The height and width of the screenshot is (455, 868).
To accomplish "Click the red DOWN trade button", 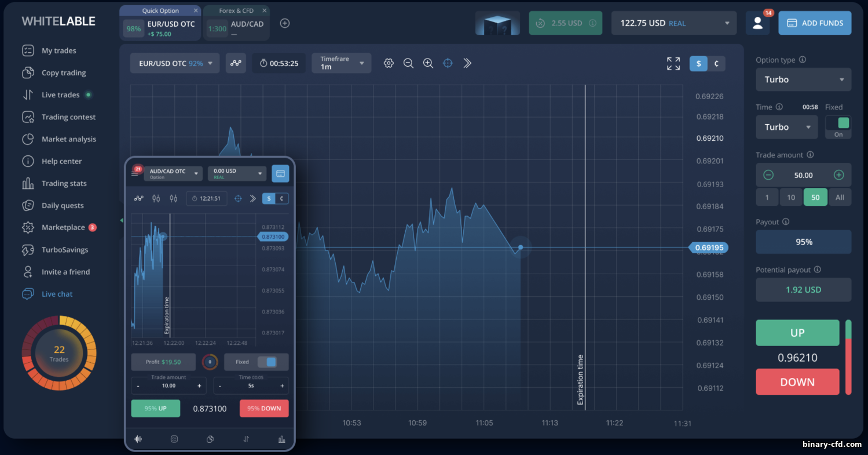I will [x=797, y=382].
